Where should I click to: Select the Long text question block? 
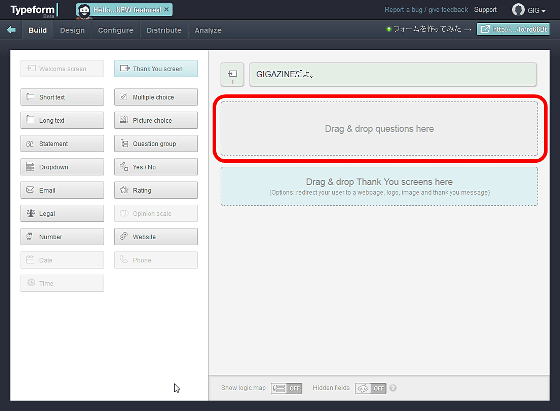[62, 120]
